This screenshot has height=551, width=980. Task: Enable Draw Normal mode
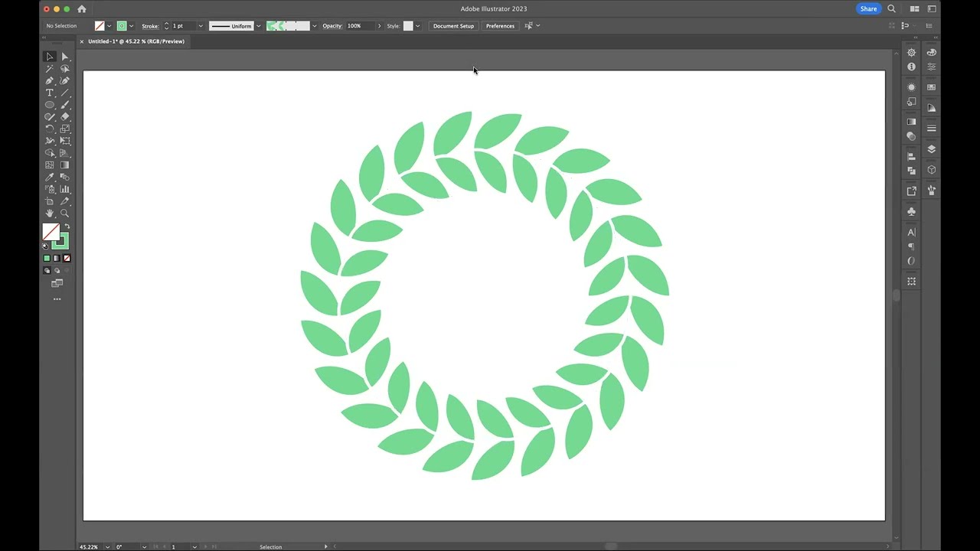(47, 270)
